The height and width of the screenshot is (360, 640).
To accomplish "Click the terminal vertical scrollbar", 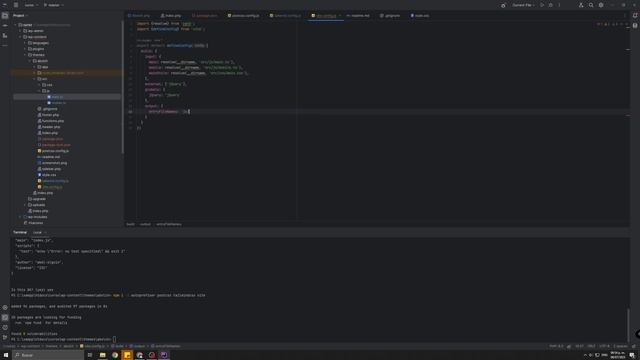I will tap(628, 325).
